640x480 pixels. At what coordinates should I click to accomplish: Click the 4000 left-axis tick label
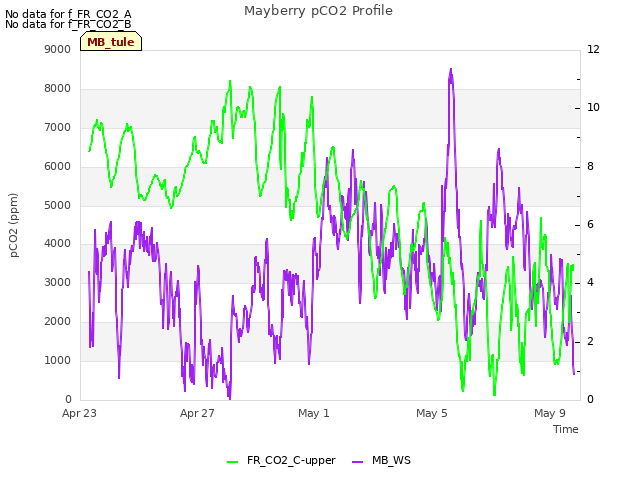point(58,244)
